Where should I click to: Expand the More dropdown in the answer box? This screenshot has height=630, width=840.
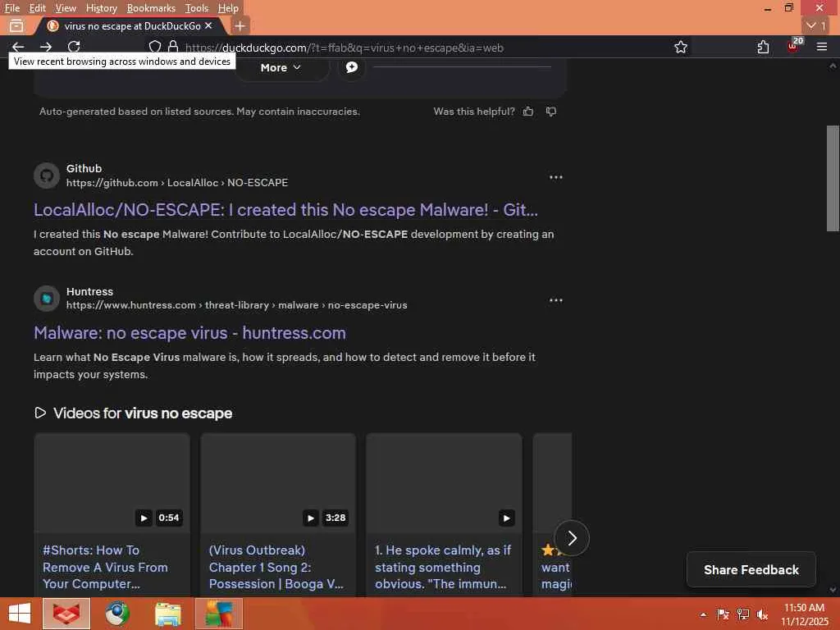[x=281, y=67]
